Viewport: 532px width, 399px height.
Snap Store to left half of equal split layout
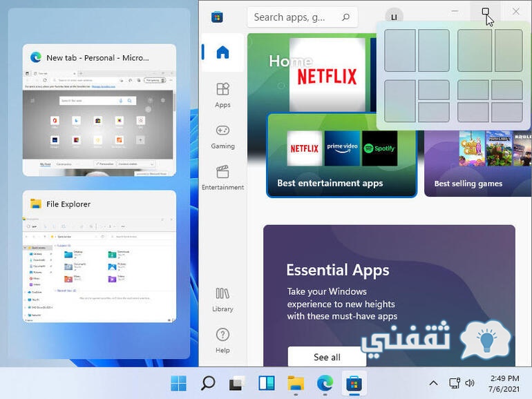(x=399, y=50)
